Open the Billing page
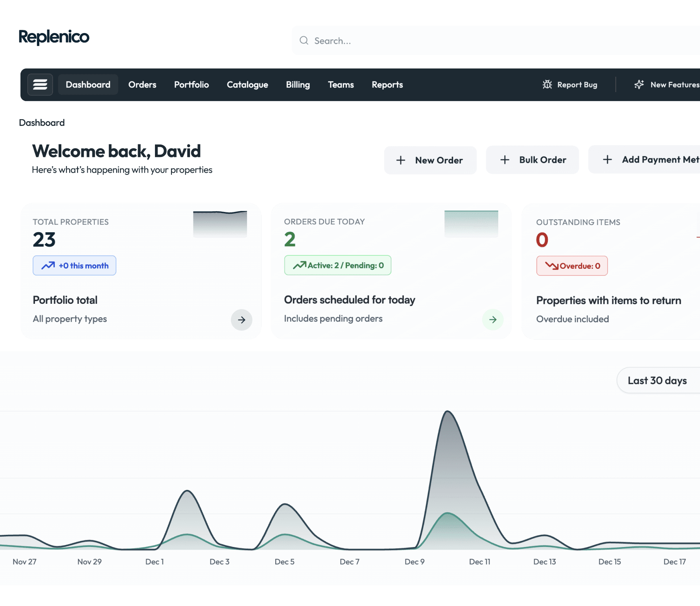 coord(298,85)
